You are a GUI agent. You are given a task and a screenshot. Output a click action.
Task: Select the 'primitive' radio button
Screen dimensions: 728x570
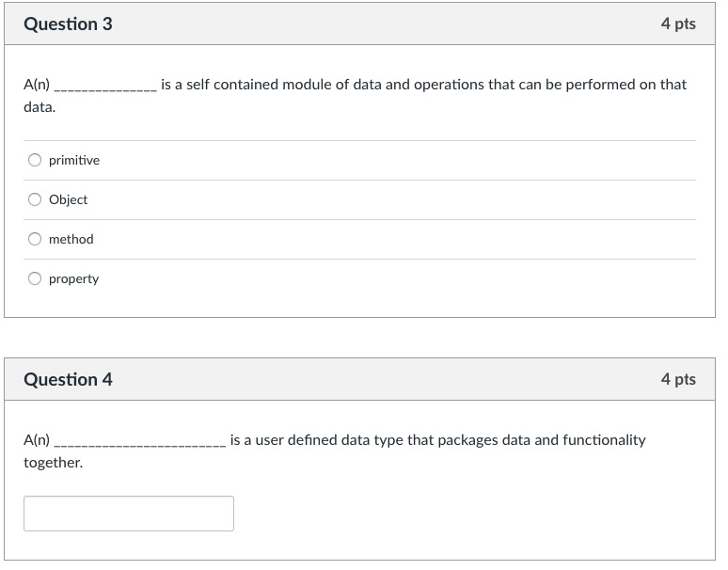point(35,160)
